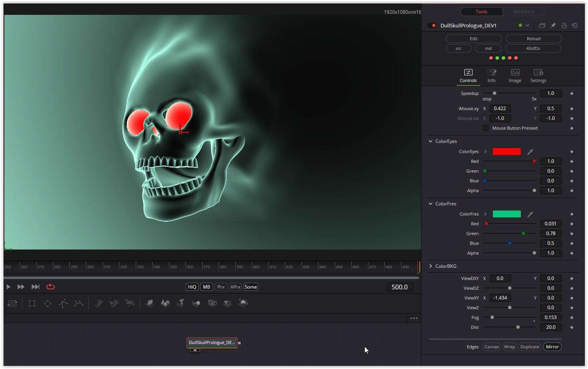Click frame 400 on the timeline ruler

(256, 267)
